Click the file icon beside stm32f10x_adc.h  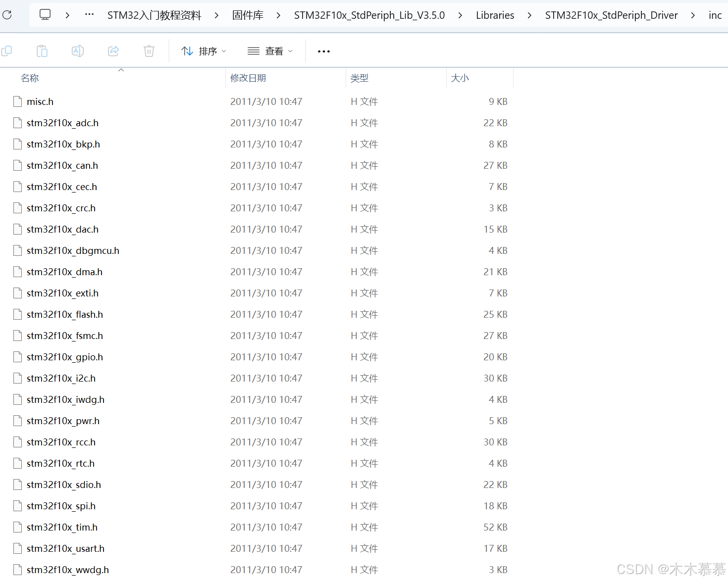pos(18,123)
